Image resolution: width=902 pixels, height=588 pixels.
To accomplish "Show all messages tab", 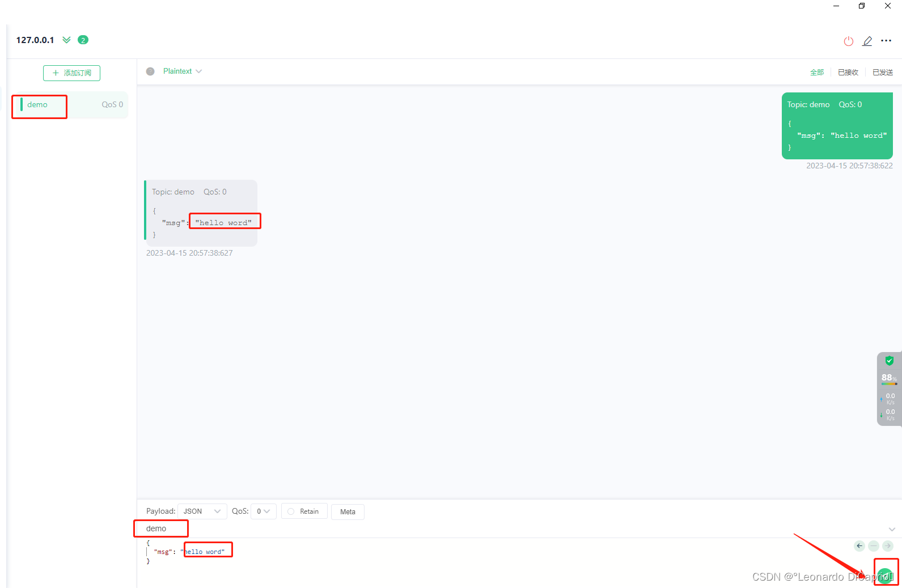I will tap(817, 72).
